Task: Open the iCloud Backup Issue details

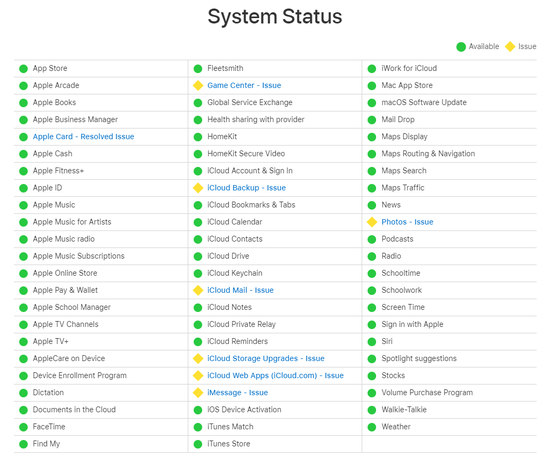Action: point(247,188)
